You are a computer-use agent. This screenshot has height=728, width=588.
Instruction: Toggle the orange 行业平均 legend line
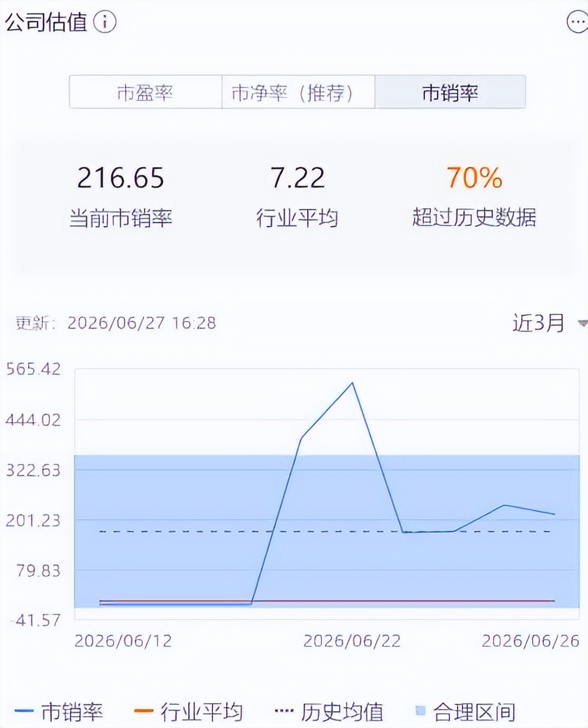(x=143, y=711)
